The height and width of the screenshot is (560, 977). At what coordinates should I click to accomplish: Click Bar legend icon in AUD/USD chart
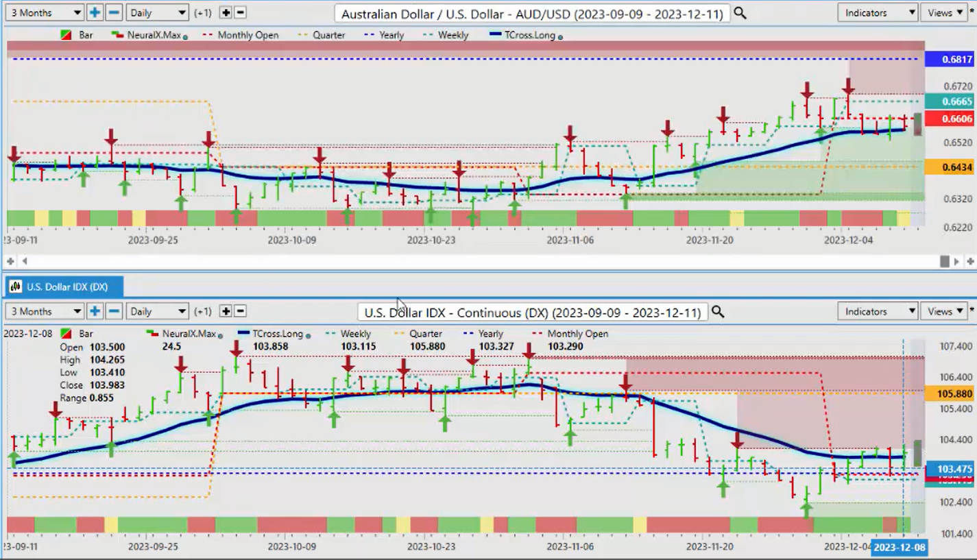pos(67,35)
